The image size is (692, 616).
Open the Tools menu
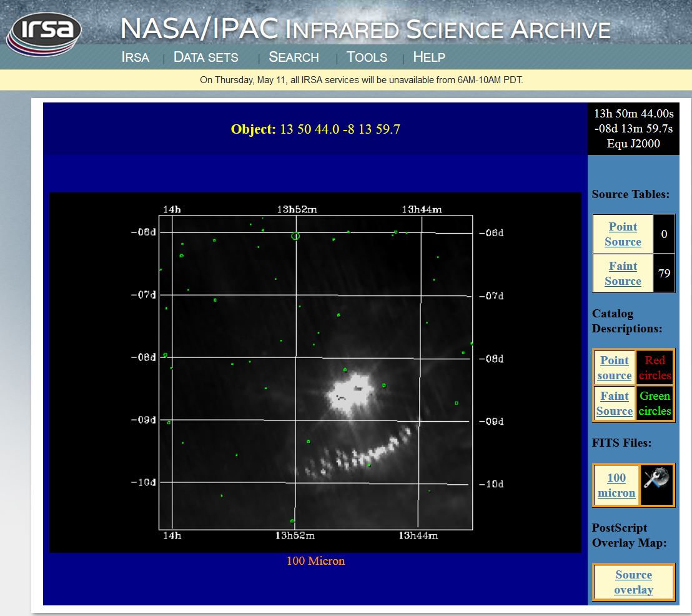click(367, 57)
